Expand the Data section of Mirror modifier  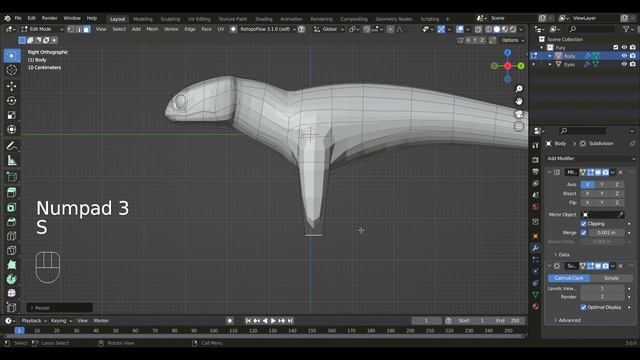click(x=561, y=255)
